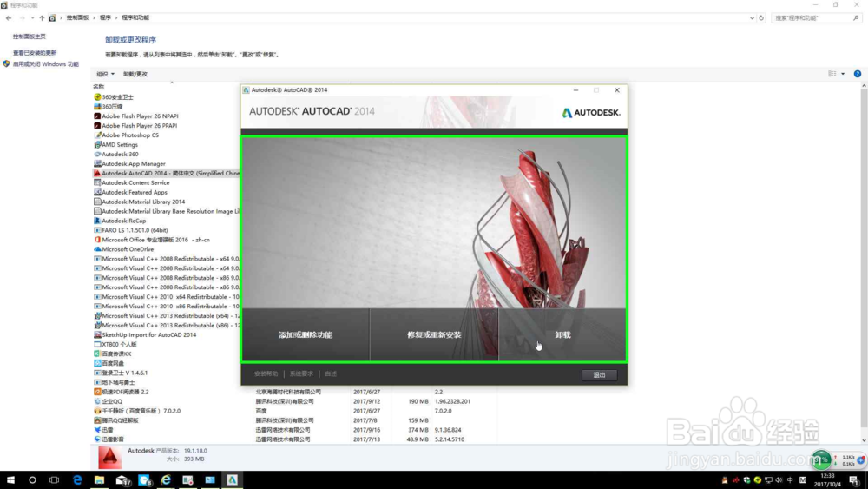
Task: Click Adobe Flash Player 26 PPAPI icon
Action: (97, 126)
